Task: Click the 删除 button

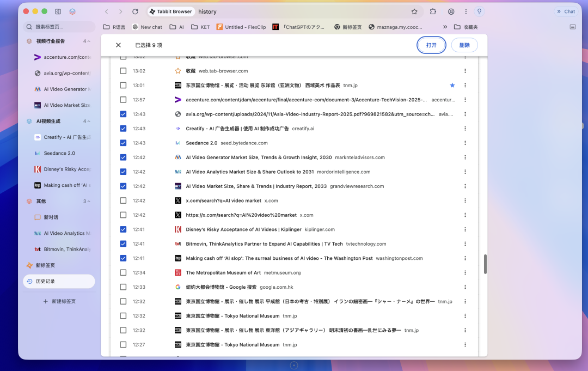Action: coord(464,45)
